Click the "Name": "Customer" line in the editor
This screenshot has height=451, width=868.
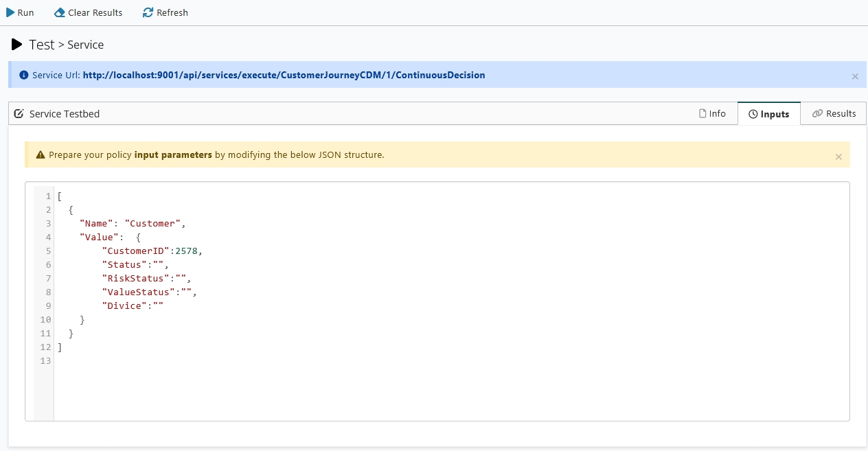(133, 224)
